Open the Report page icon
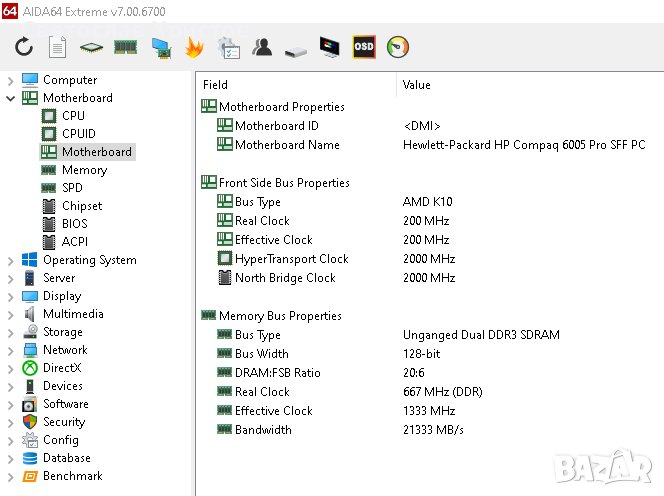This screenshot has width=664, height=496. [x=58, y=47]
